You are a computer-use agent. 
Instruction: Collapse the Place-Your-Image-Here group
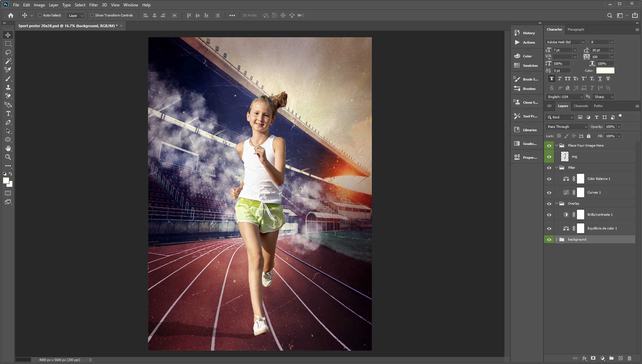pos(557,145)
